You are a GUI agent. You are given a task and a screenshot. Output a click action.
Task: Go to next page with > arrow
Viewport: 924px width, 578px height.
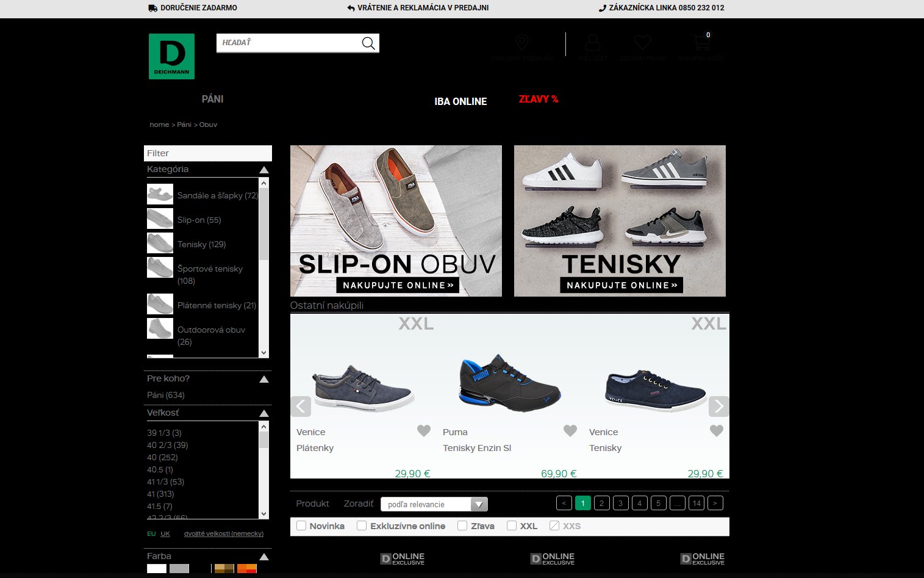pos(715,503)
